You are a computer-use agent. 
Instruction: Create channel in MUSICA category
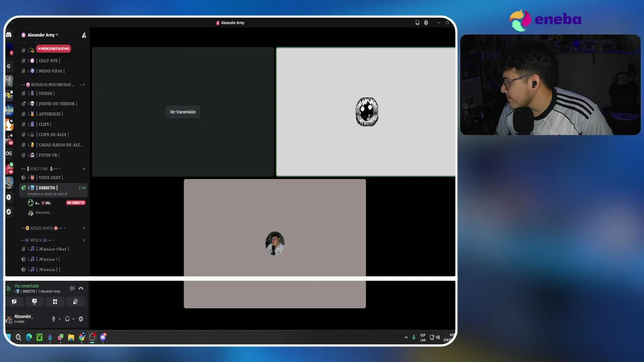coord(84,240)
